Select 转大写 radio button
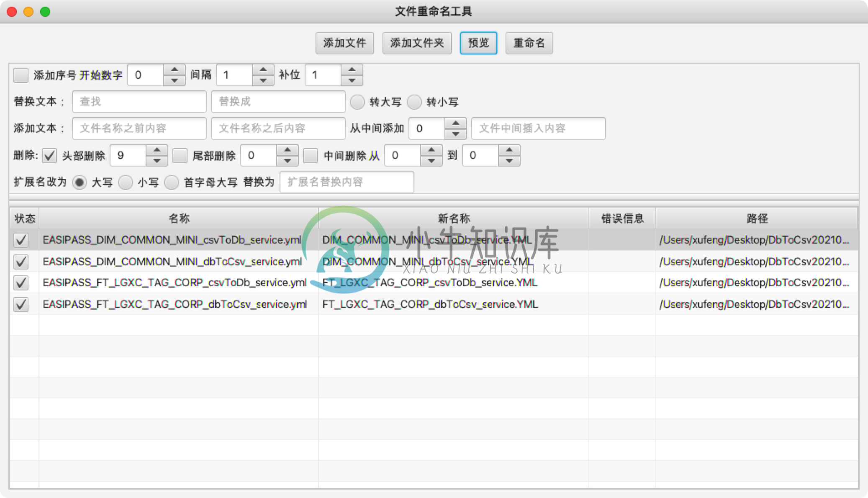868x498 pixels. (358, 101)
